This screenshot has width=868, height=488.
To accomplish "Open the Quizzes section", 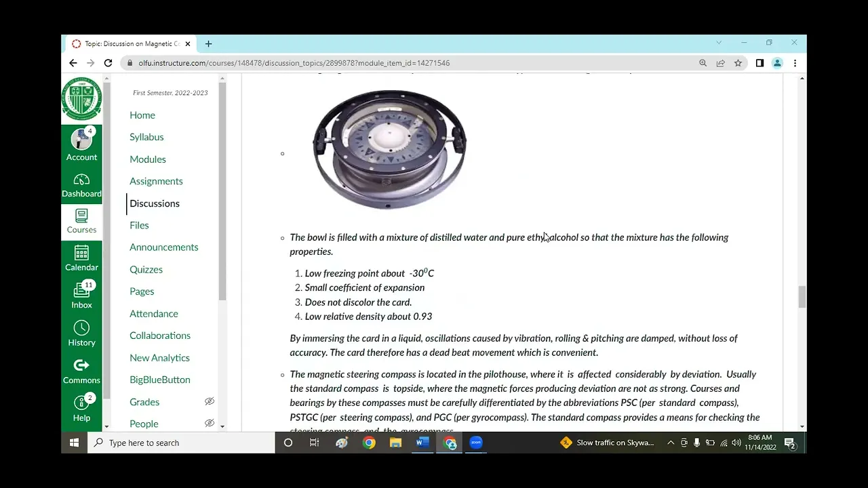I will tap(146, 270).
